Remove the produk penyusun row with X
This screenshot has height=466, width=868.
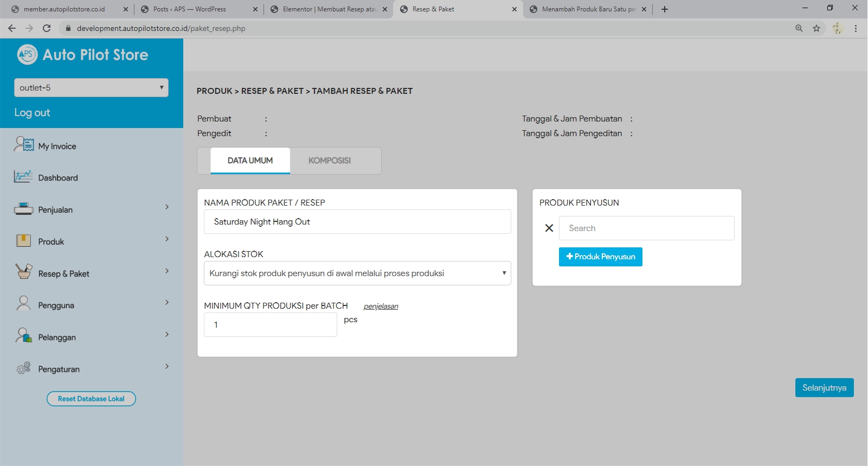pyautogui.click(x=549, y=228)
